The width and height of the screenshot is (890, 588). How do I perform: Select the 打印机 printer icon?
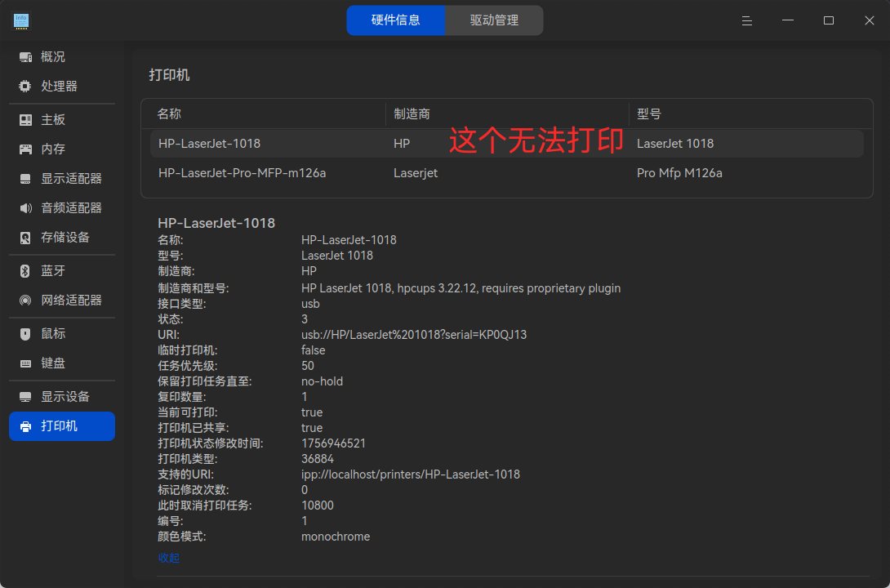tap(25, 426)
